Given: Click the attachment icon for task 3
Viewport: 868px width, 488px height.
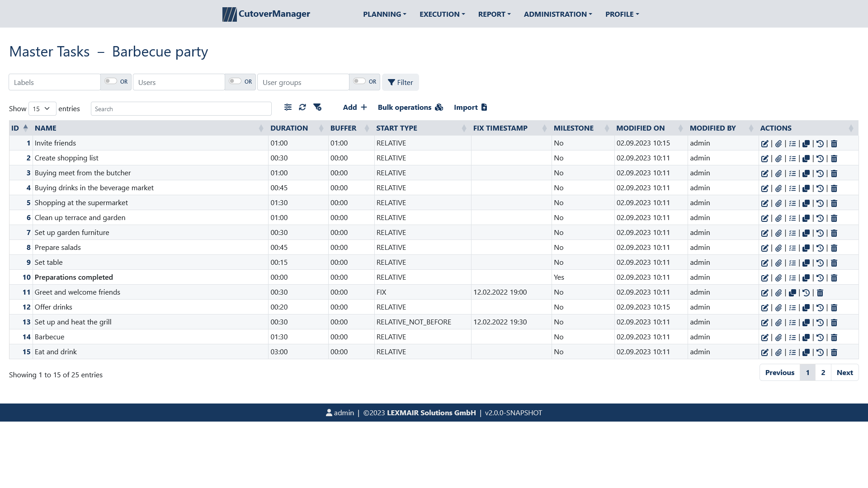Looking at the screenshot, I should point(778,173).
